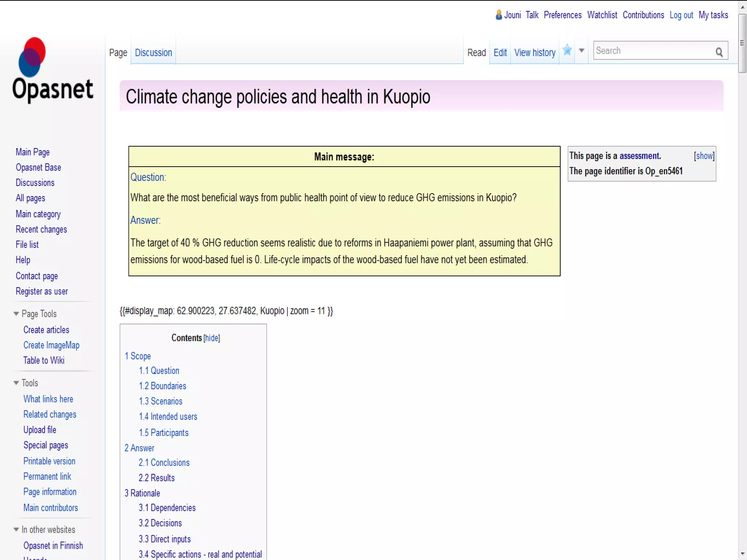Screen dimensions: 747x560
Task: Click Create articles
Action: point(46,330)
